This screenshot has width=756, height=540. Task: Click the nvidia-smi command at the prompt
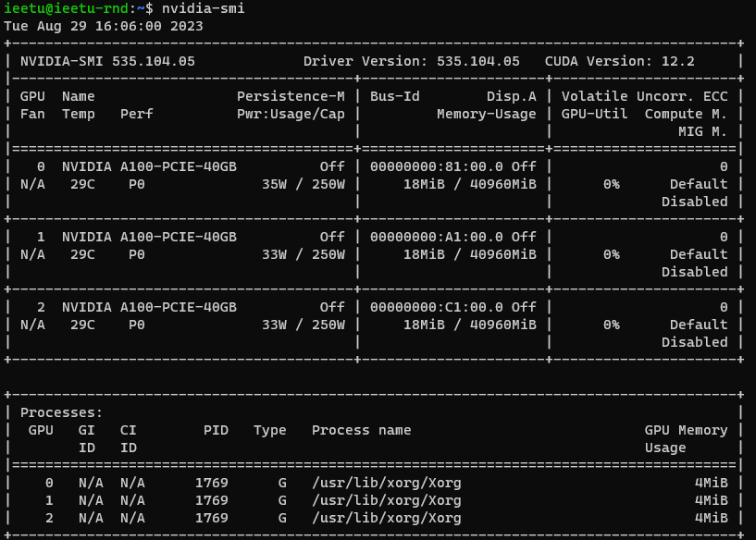(203, 8)
